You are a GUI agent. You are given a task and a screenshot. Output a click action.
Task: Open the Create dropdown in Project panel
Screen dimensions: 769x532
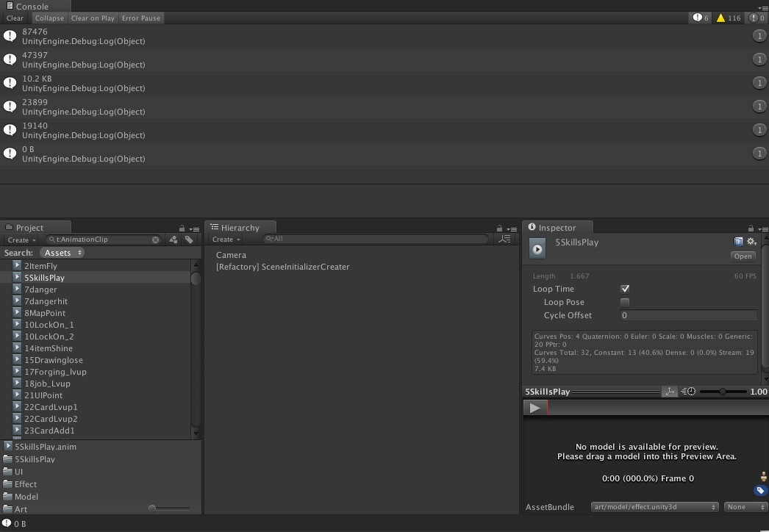click(x=21, y=240)
